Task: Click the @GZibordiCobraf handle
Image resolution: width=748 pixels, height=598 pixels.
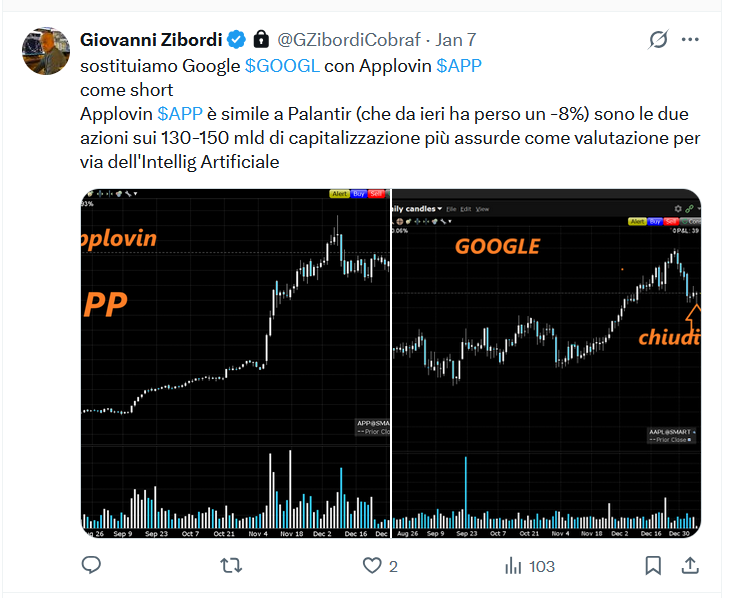Action: tap(349, 40)
